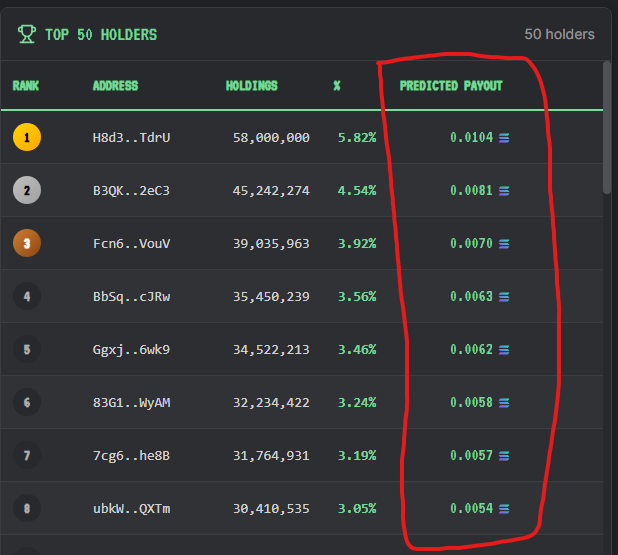Click the RANK column header
618x555 pixels.
coord(26,86)
